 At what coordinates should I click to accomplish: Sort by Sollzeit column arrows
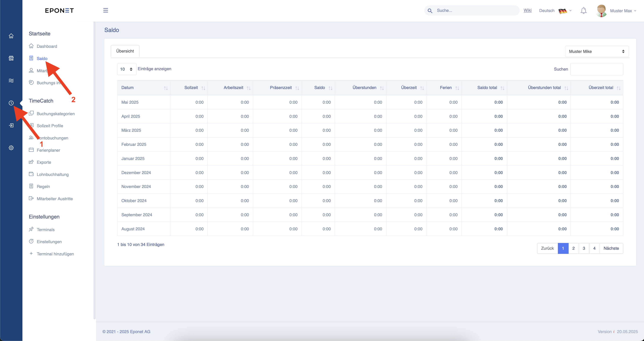(x=203, y=88)
